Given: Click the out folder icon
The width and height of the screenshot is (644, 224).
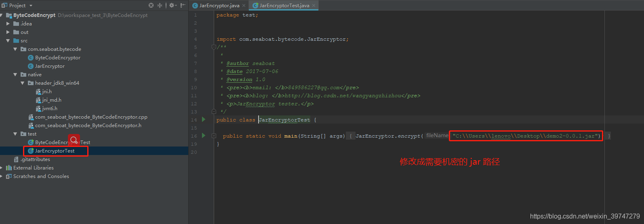Looking at the screenshot, I should (16, 32).
